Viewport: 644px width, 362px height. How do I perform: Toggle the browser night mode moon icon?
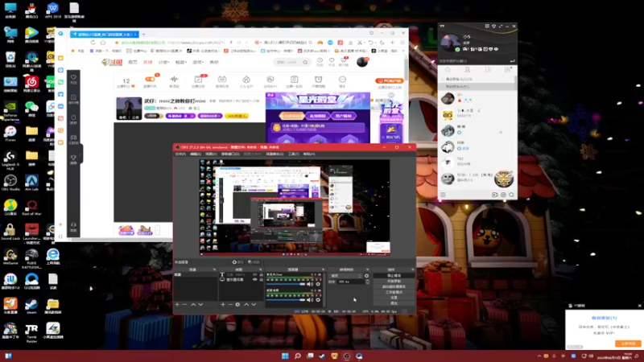382,43
